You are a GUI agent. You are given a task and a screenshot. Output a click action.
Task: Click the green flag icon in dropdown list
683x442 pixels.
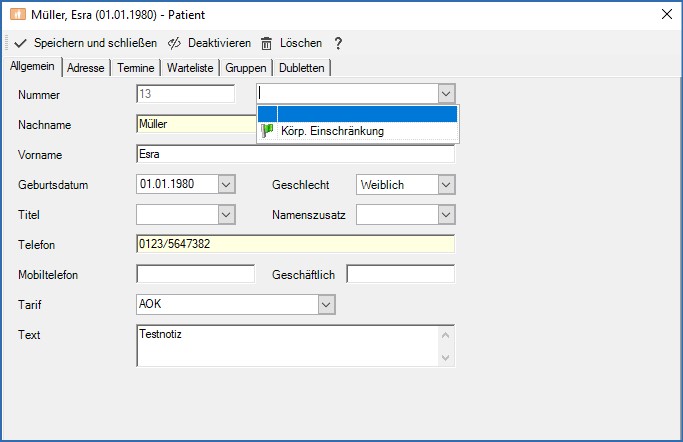267,131
